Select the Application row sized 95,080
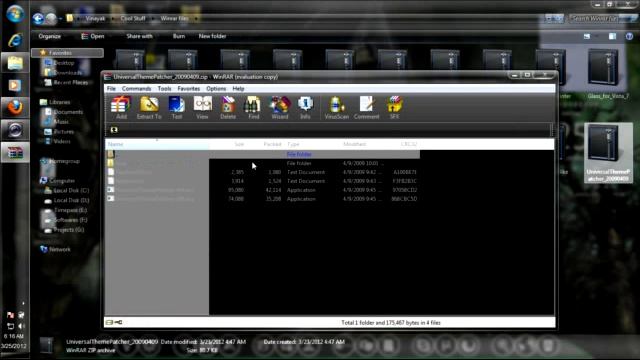640x360 pixels. click(x=262, y=190)
